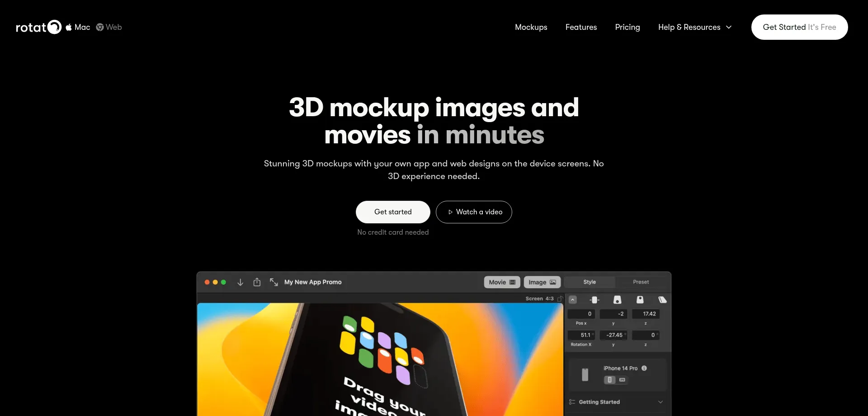Screen dimensions: 868x416
Task: Select the Web platform with Chrome icon
Action: click(109, 27)
